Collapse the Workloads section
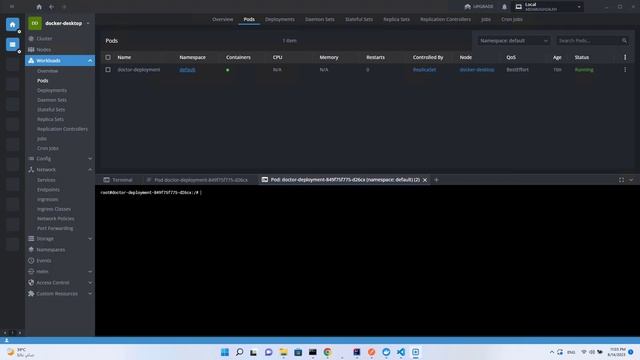The image size is (640, 360). click(90, 60)
